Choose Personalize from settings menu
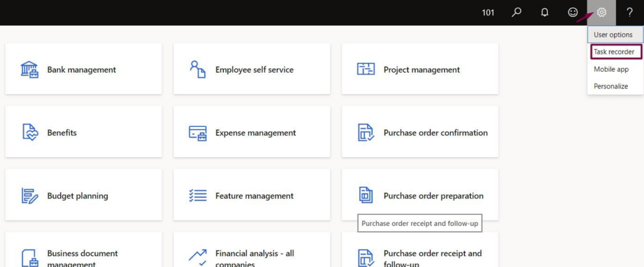The height and width of the screenshot is (267, 644). 615,86
